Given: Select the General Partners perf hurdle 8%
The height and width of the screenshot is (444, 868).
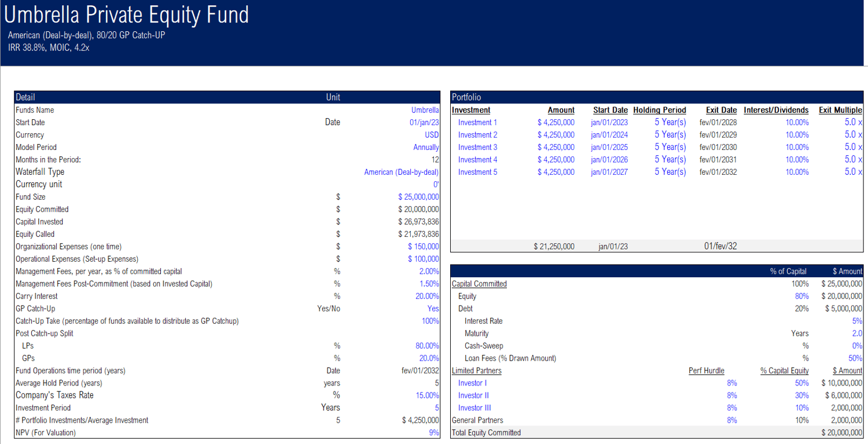Looking at the screenshot, I should point(732,420).
